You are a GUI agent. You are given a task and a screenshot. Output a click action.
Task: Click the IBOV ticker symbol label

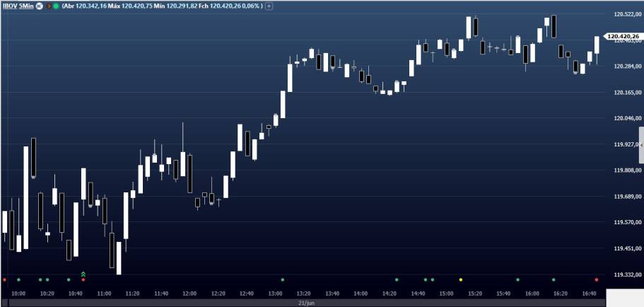pos(10,6)
